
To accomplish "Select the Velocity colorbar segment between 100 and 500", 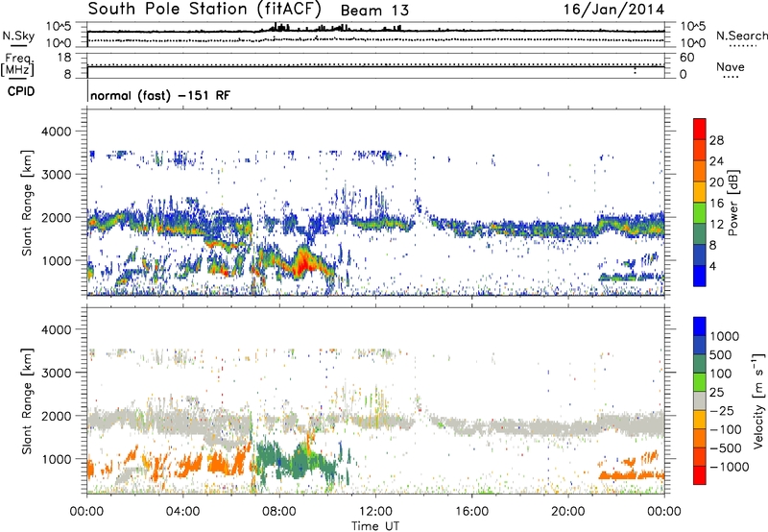I will pos(700,364).
